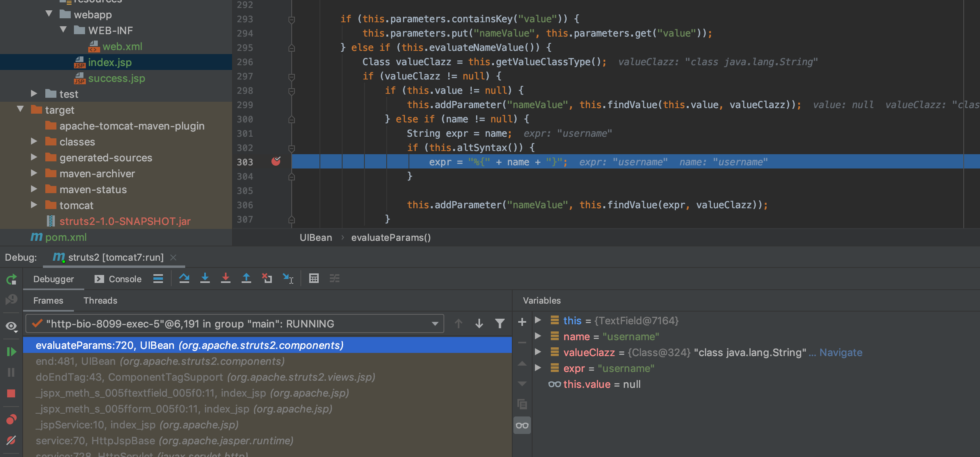Image resolution: width=980 pixels, height=457 pixels.
Task: Toggle breakpoint on line 303
Action: (x=276, y=161)
